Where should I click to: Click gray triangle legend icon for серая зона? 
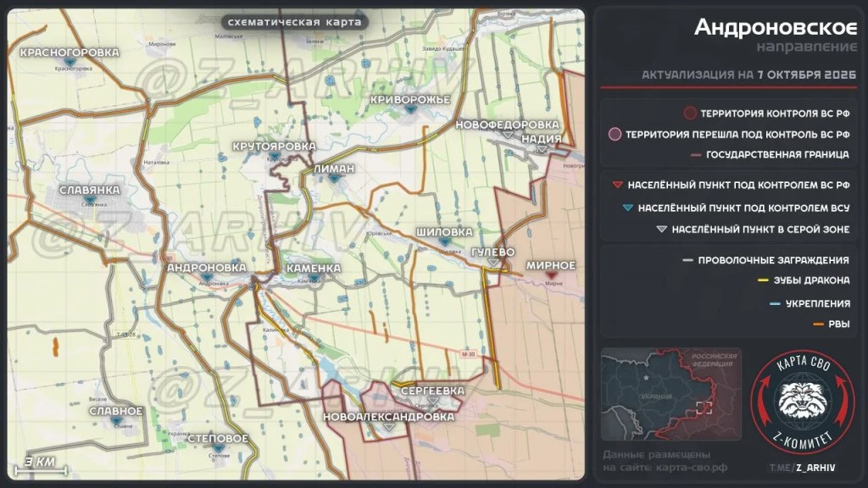pos(661,229)
